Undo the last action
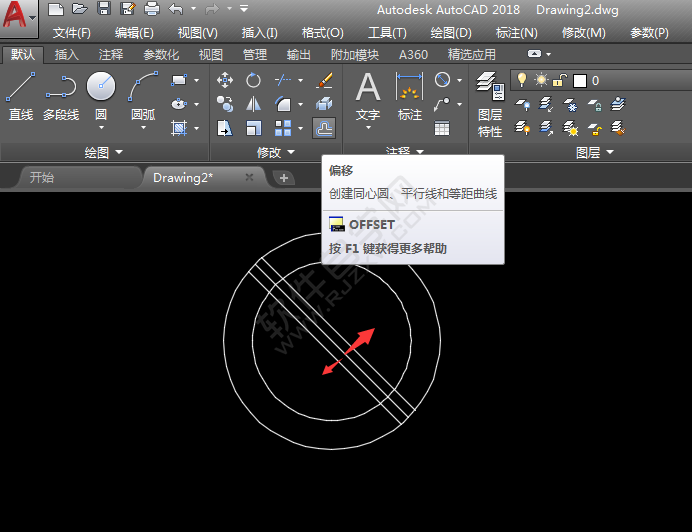This screenshot has width=692, height=532. click(176, 9)
